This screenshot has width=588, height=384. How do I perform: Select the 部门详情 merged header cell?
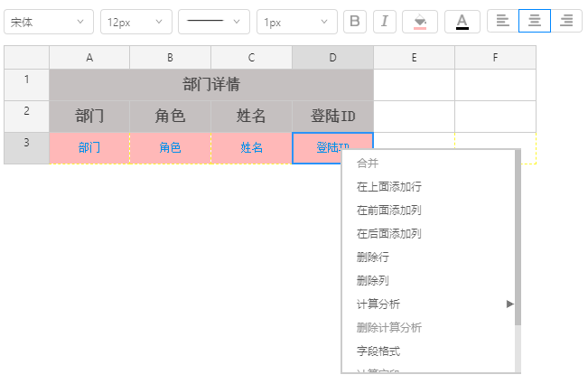click(x=211, y=85)
